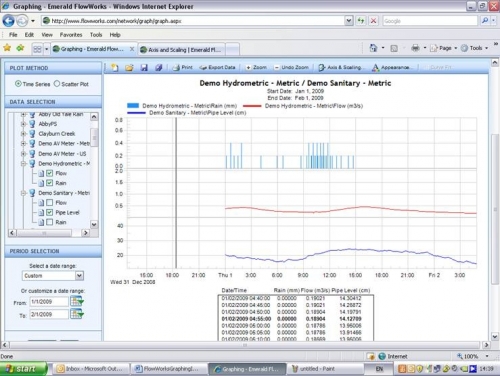
Task: Click Undo Zoom in the graph toolbar
Action: coord(291,67)
